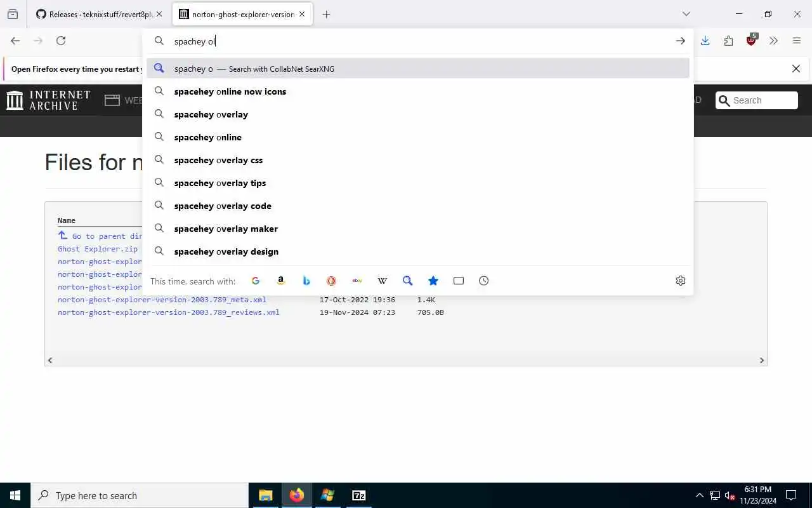
Task: Search open tabs icon
Action: (459, 281)
